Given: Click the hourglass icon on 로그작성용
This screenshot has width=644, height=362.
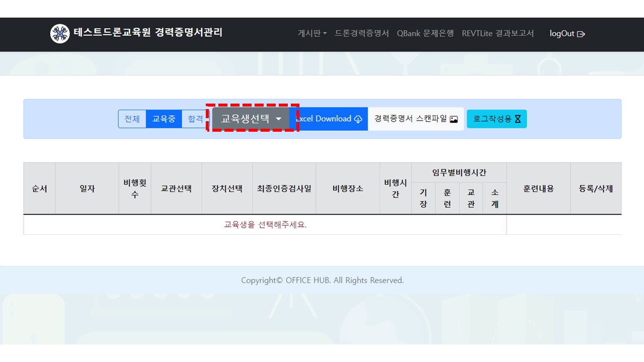Looking at the screenshot, I should [x=518, y=119].
